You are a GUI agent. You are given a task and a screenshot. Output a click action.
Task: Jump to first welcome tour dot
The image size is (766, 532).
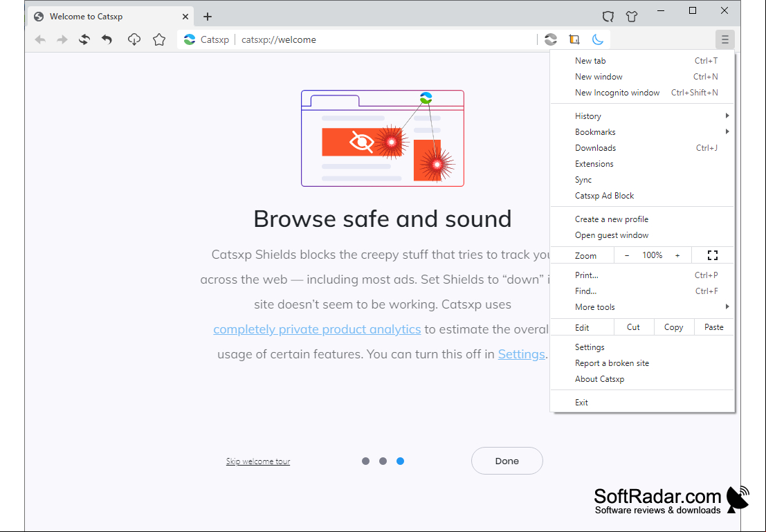(365, 461)
